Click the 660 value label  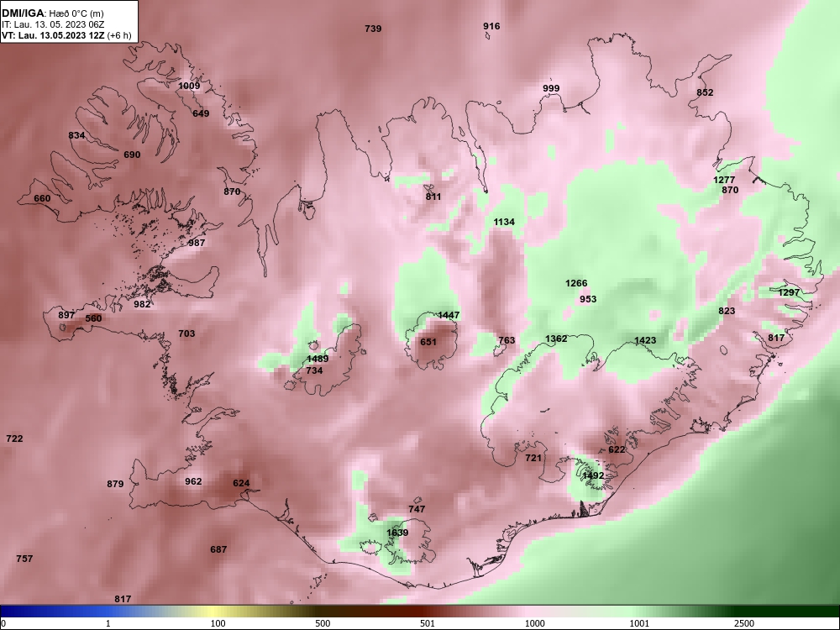42,198
